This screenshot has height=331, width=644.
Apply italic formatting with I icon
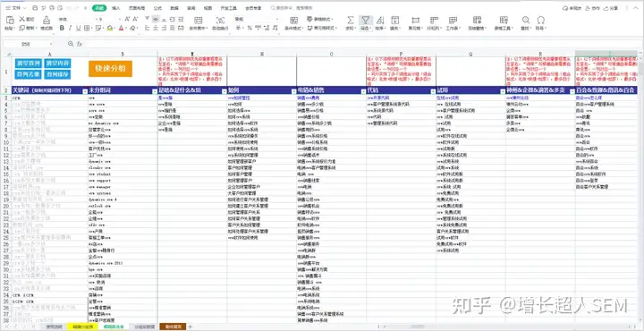(70, 28)
